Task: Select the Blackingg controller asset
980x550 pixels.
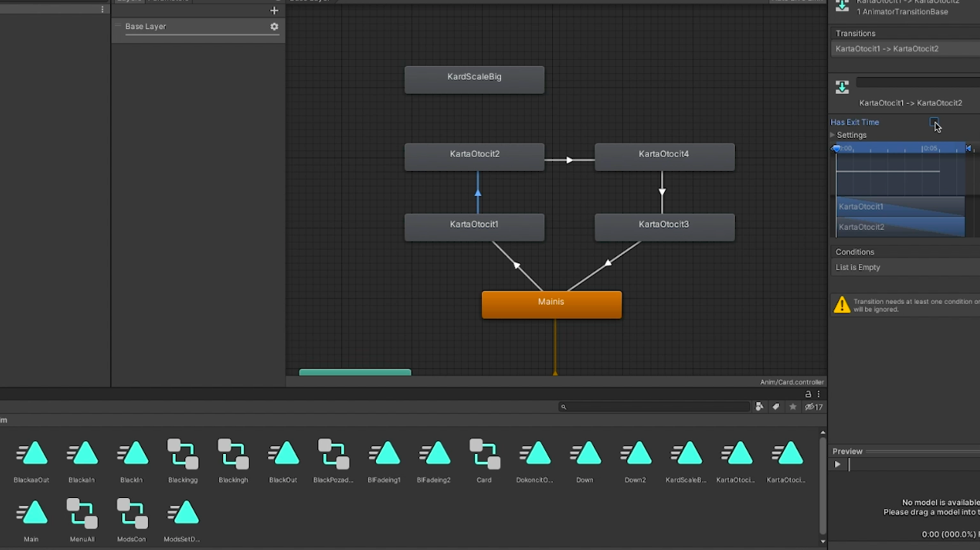Action: coord(183,455)
